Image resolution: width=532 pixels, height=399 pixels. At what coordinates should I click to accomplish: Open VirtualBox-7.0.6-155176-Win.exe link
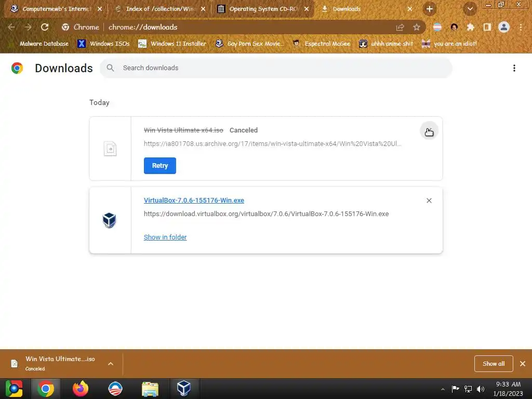[194, 200]
